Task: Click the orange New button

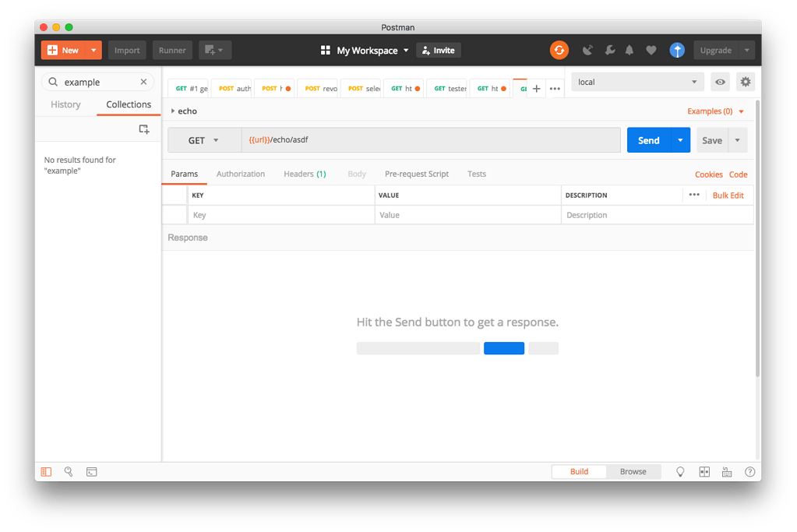Action: [x=64, y=51]
